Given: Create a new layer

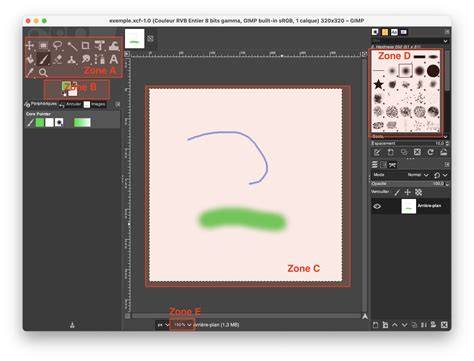Looking at the screenshot, I should 375,325.
